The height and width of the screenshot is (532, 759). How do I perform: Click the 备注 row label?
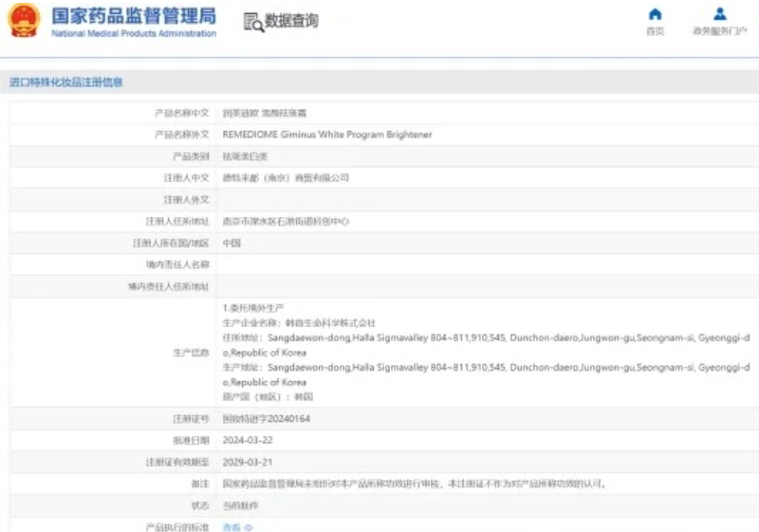200,484
